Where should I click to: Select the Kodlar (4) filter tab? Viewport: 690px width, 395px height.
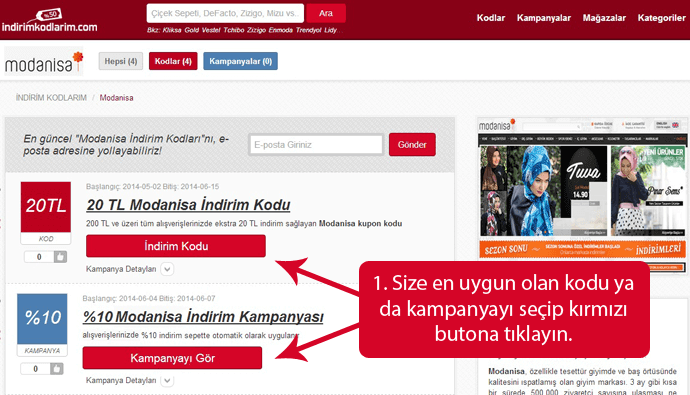173,61
